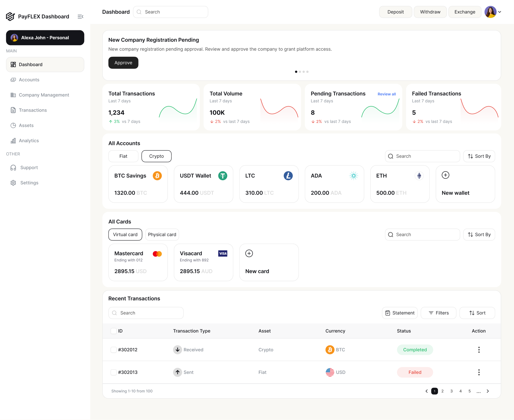Image resolution: width=514 pixels, height=420 pixels.
Task: Click the Review all link
Action: pyautogui.click(x=387, y=94)
